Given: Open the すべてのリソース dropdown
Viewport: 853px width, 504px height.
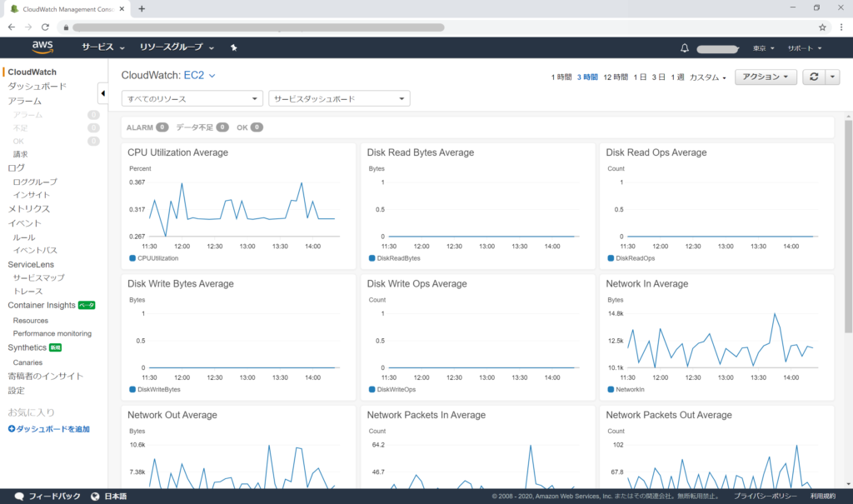Looking at the screenshot, I should point(192,97).
